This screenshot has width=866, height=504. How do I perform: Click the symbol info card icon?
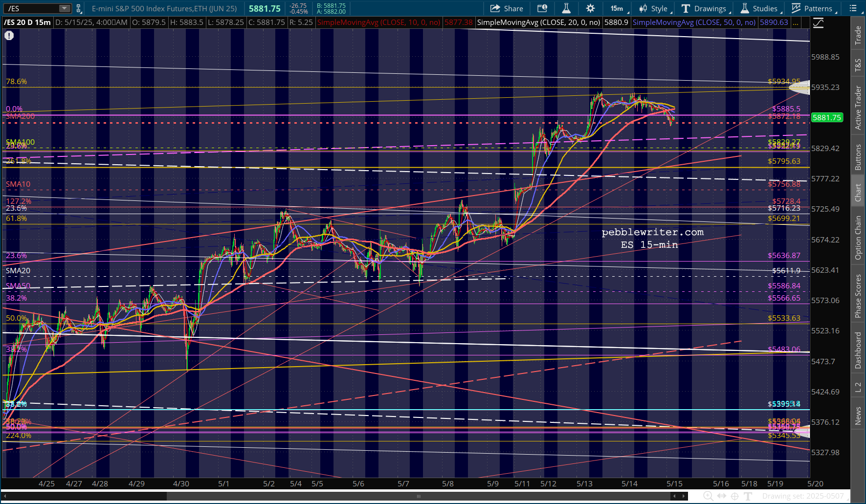pos(542,8)
